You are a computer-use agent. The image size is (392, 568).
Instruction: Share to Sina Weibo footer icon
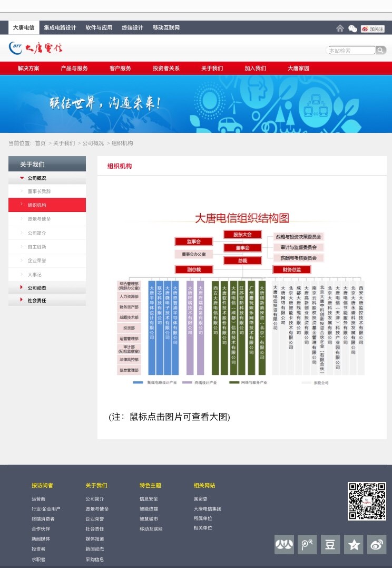click(x=377, y=544)
